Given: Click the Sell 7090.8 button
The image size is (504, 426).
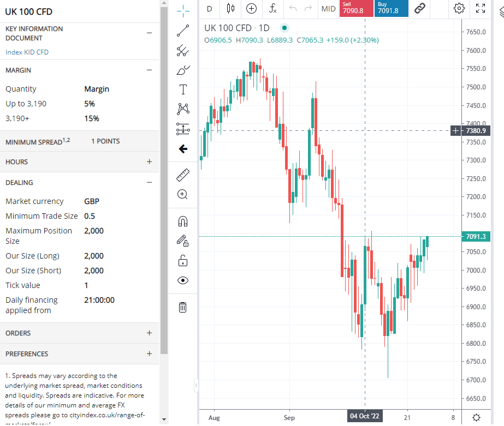Looking at the screenshot, I should click(x=356, y=8).
